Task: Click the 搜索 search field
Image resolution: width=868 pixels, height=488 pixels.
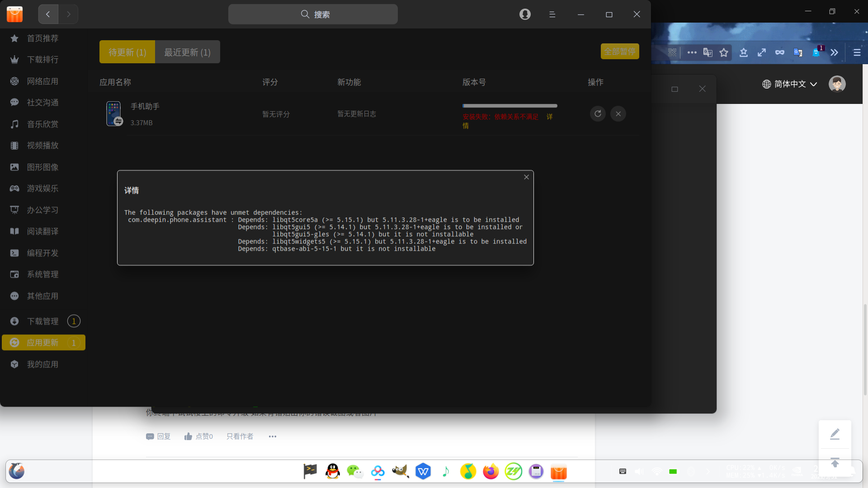Action: coord(313,14)
